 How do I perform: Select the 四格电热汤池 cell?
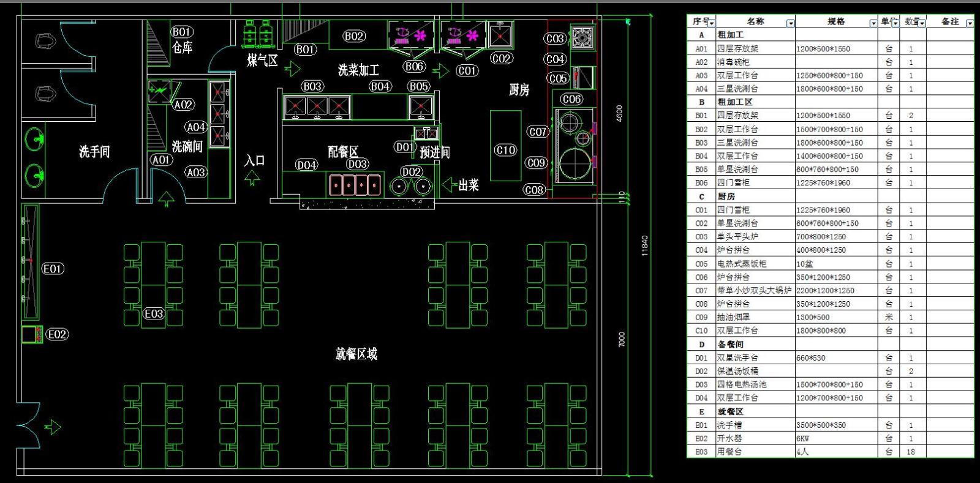[x=756, y=384]
